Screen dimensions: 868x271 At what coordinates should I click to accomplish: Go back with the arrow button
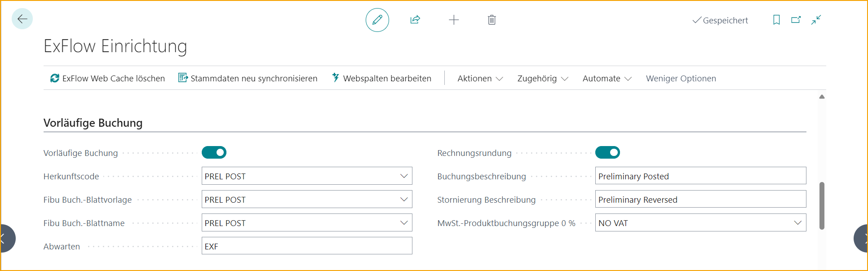tap(22, 19)
